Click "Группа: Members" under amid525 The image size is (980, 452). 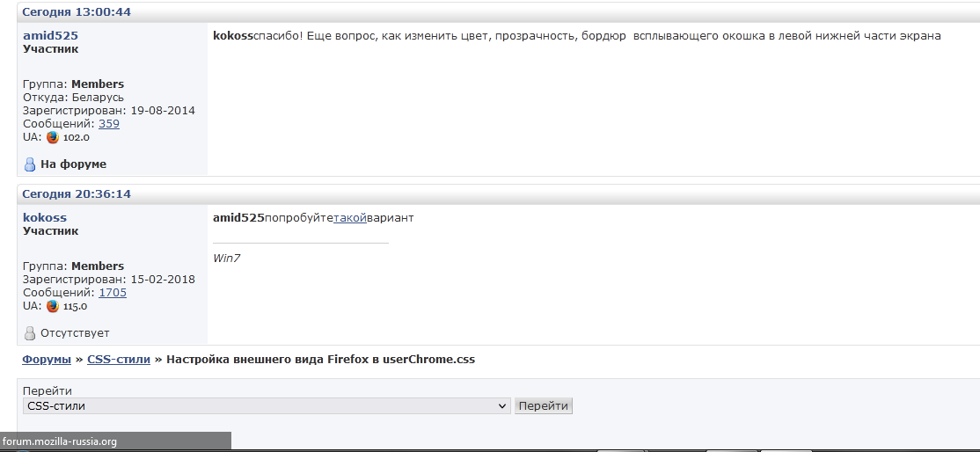point(73,84)
